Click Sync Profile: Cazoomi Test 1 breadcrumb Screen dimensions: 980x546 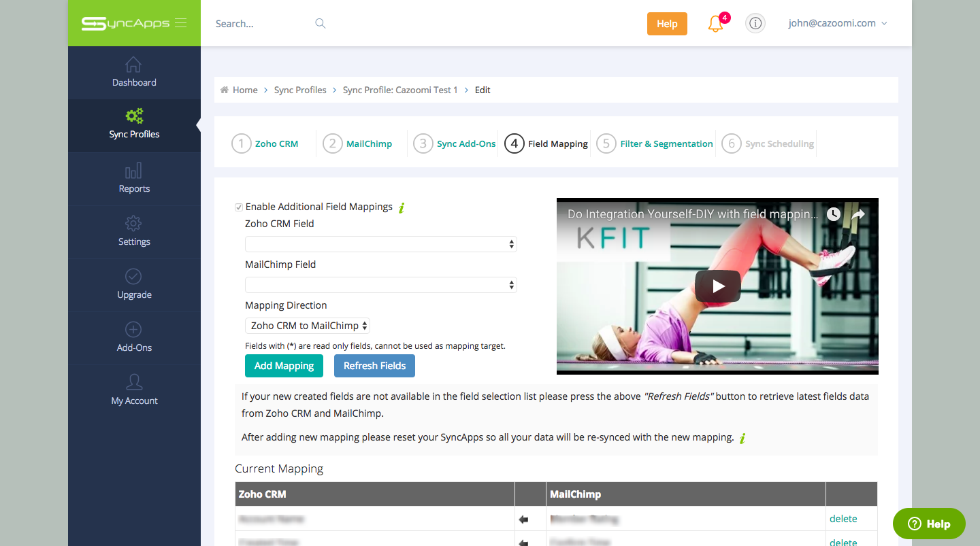(400, 90)
